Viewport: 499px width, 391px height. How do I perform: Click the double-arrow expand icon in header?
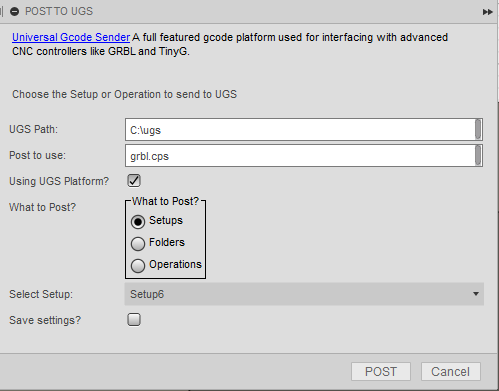pyautogui.click(x=487, y=12)
